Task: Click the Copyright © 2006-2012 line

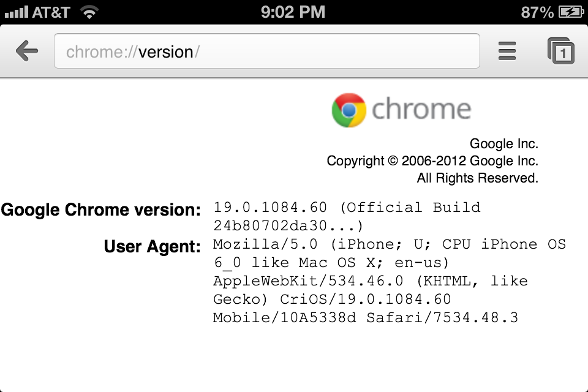Action: pyautogui.click(x=432, y=161)
